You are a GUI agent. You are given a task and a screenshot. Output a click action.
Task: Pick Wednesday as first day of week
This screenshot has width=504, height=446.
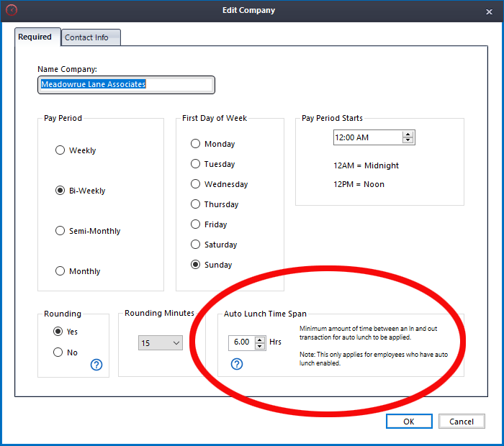(x=195, y=184)
